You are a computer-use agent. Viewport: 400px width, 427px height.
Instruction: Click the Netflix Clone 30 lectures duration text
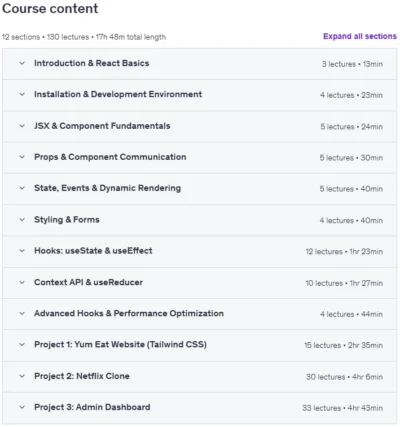pyautogui.click(x=344, y=377)
